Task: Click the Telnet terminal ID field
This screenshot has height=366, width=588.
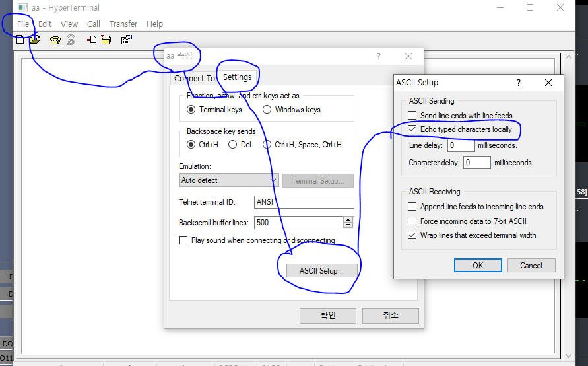Action: (304, 202)
